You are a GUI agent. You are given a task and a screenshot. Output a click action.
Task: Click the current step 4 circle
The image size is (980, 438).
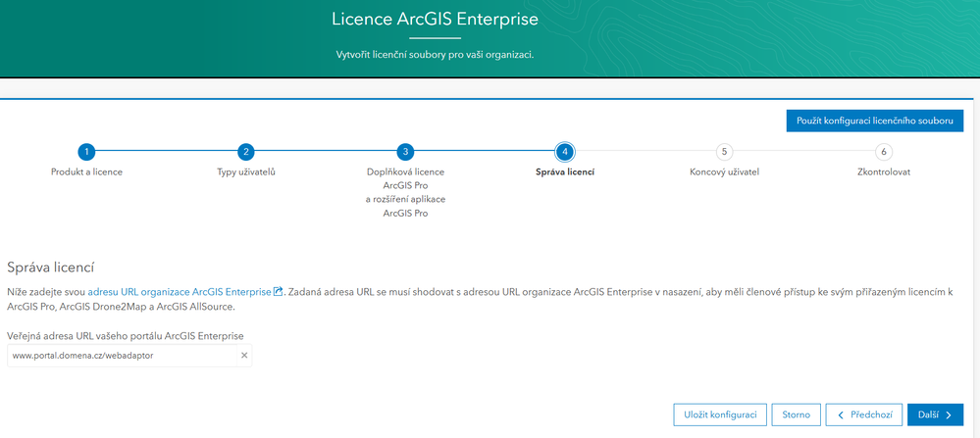pyautogui.click(x=565, y=152)
